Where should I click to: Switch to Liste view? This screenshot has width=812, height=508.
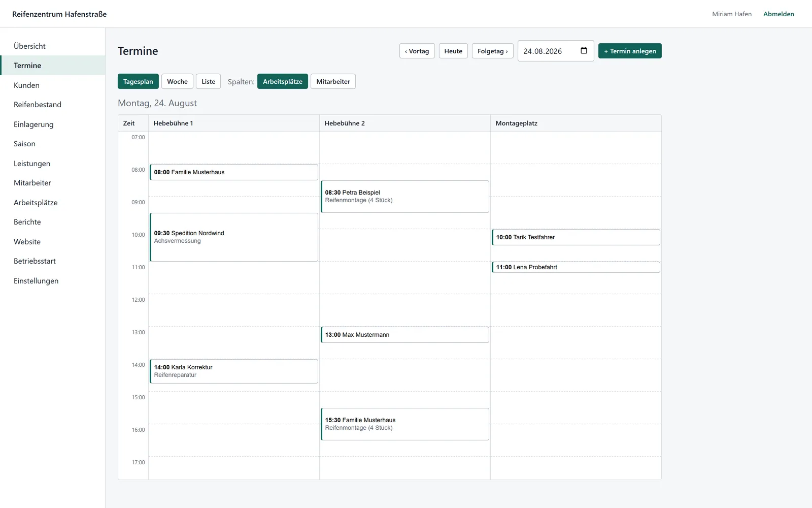click(209, 81)
